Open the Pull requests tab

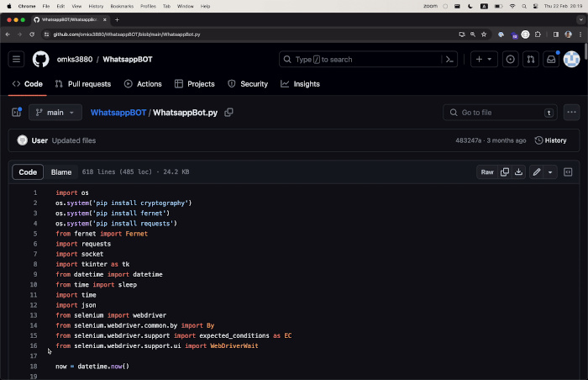[83, 84]
